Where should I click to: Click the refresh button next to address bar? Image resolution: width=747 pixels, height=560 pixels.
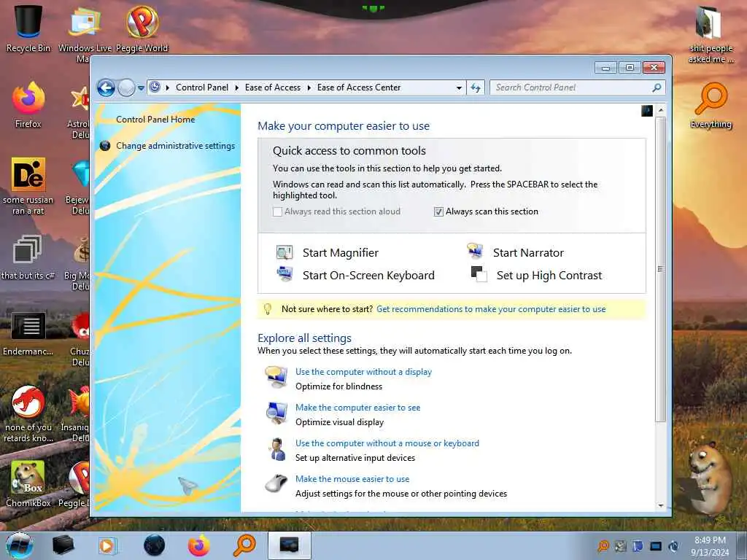[476, 87]
